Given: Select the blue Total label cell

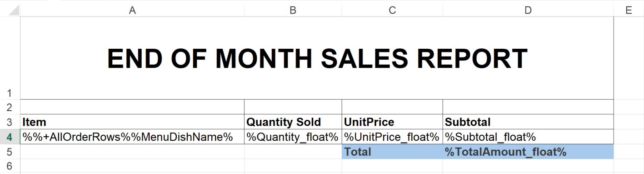Looking at the screenshot, I should (x=392, y=152).
